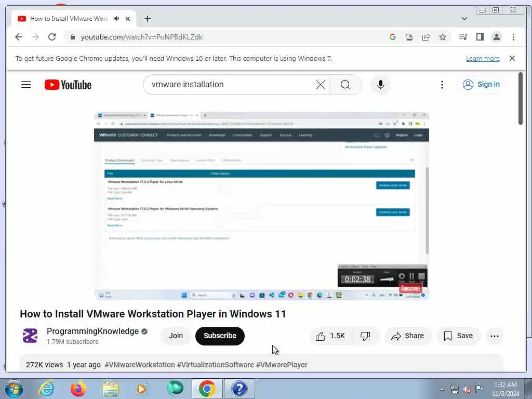The image size is (532, 399).
Task: Click the #VMwarePlayer hashtag
Action: [x=282, y=365]
